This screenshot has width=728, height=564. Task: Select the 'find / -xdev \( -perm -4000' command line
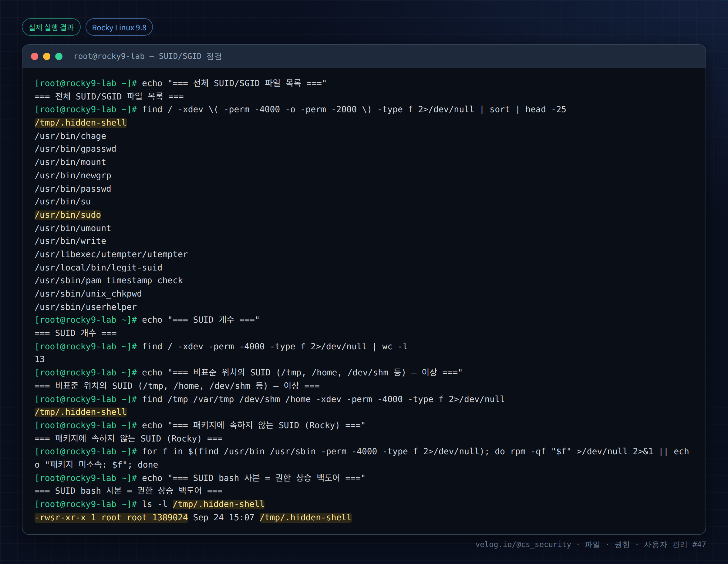[300, 109]
